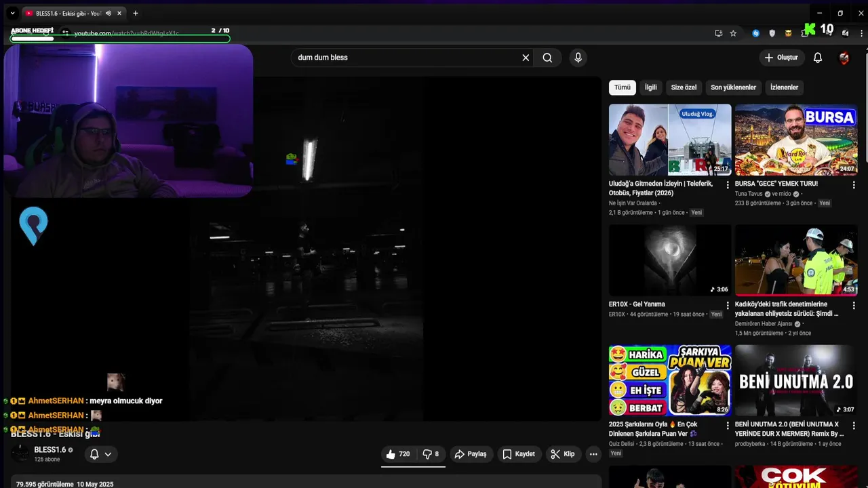Viewport: 868px width, 488px height.
Task: Open the BENİ UNUTMA 2.0 thumbnail
Action: 796,380
